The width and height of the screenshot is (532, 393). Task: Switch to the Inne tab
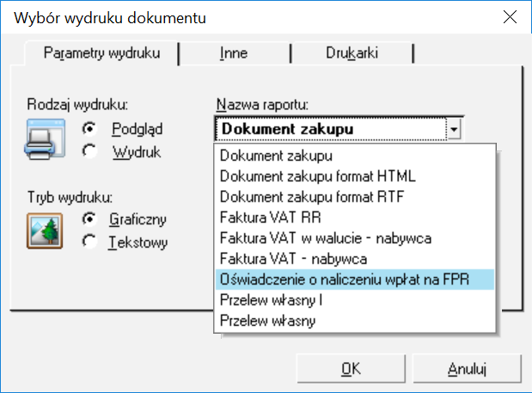point(233,53)
